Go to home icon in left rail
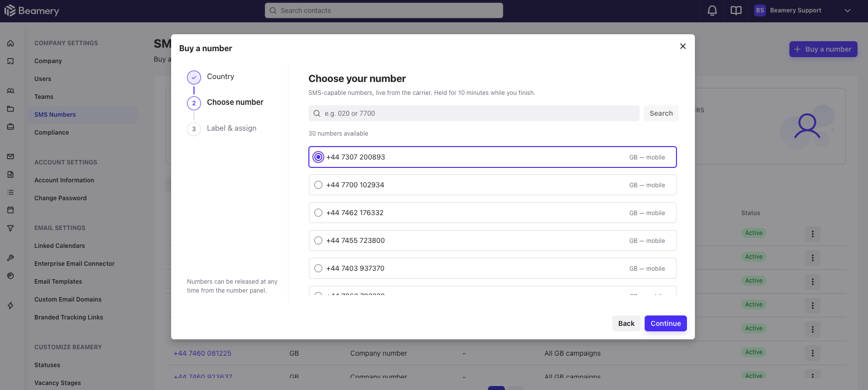The image size is (868, 390). click(10, 43)
